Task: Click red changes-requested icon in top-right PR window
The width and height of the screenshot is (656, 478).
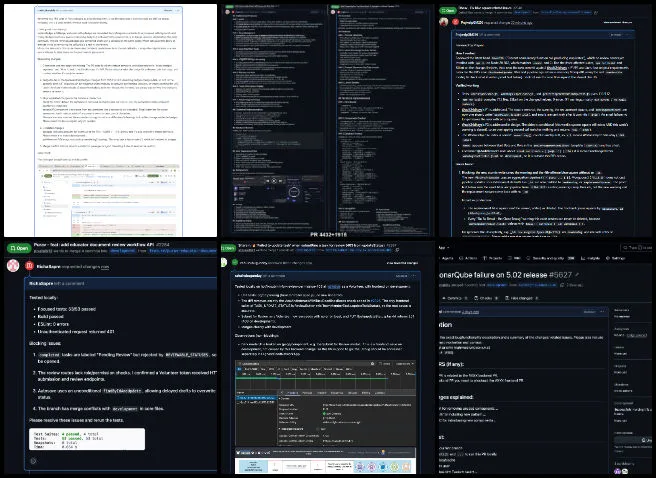Action: pyautogui.click(x=456, y=22)
